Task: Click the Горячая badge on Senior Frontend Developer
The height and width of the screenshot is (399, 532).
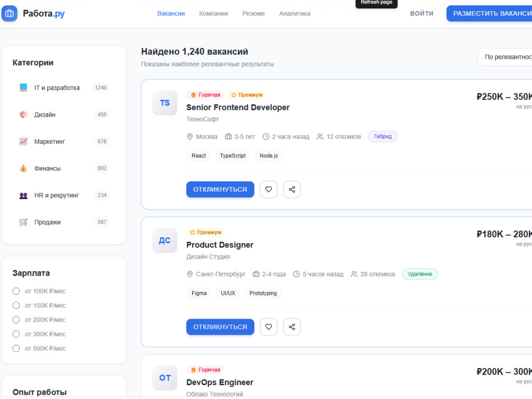Action: [x=205, y=95]
